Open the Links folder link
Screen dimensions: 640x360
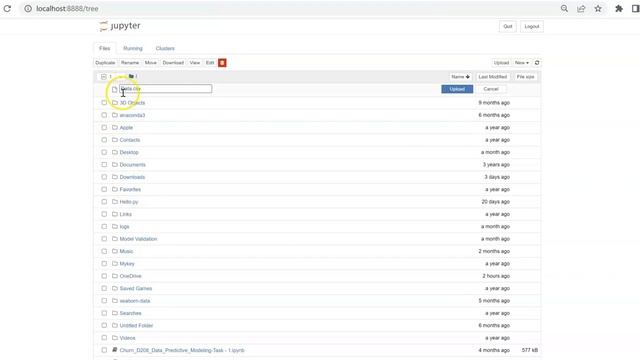[126, 214]
